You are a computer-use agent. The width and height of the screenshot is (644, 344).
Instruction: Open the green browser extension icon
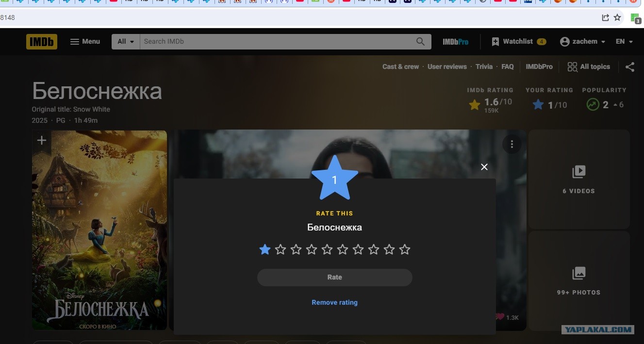[x=635, y=18]
